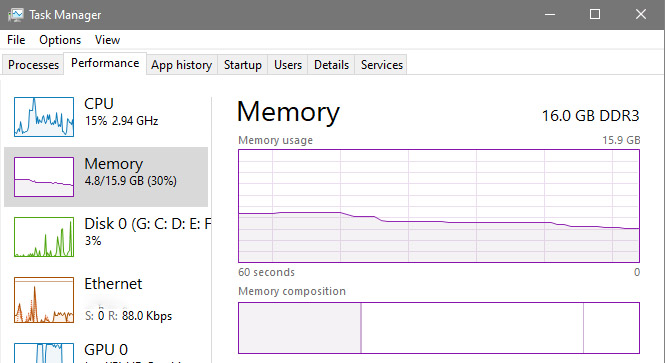This screenshot has height=363, width=665.
Task: Switch to the Processes tab
Action: (33, 65)
